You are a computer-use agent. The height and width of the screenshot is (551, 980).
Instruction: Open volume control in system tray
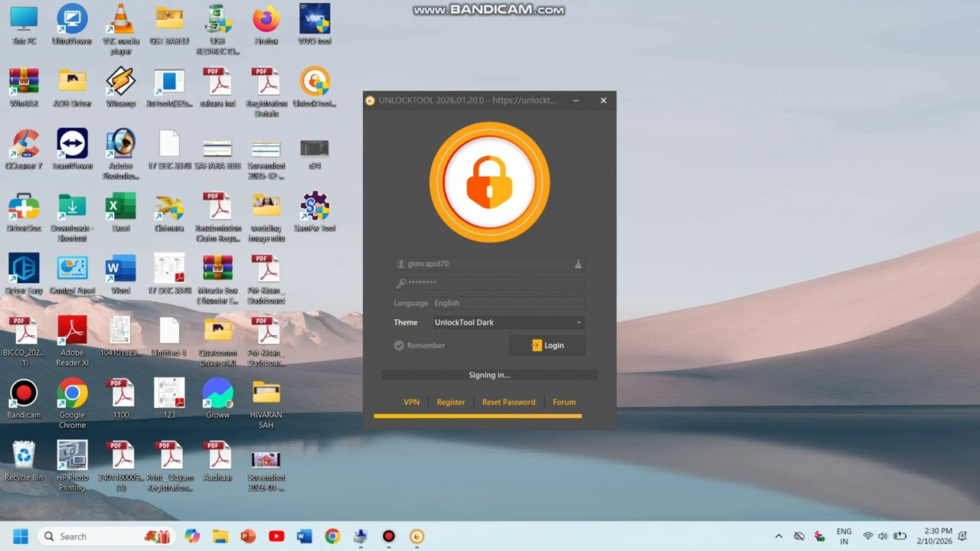point(883,536)
